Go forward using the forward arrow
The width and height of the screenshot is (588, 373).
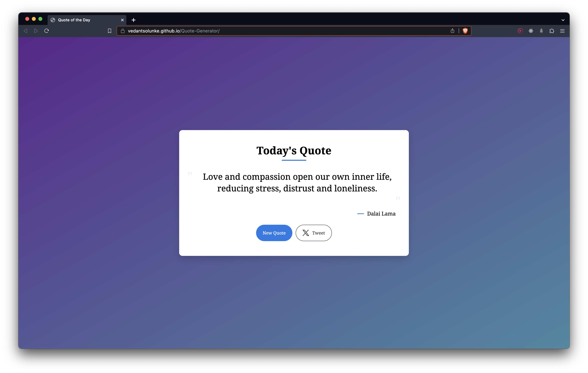coord(36,31)
